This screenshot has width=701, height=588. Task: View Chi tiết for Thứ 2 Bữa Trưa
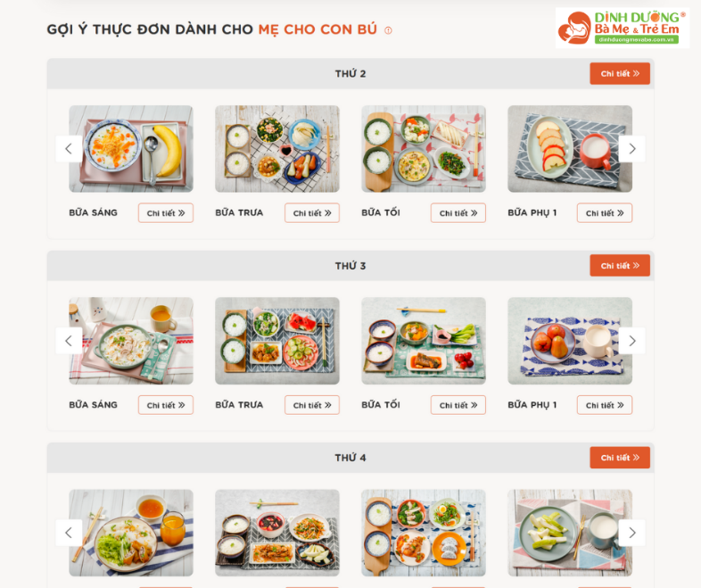tap(312, 213)
